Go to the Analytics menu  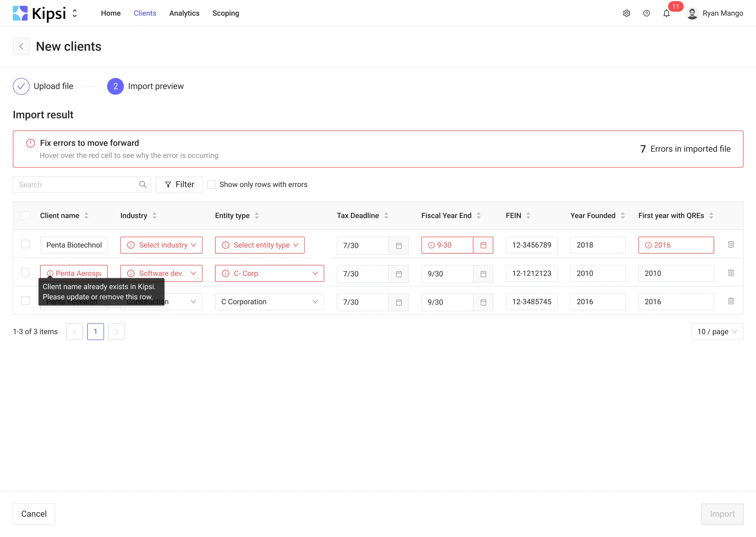[x=184, y=13]
